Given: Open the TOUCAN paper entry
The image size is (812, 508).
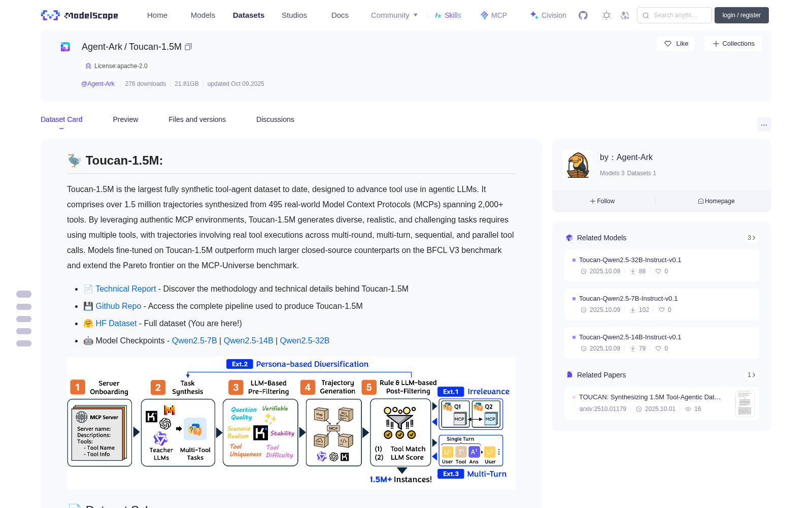Looking at the screenshot, I should tap(662, 403).
